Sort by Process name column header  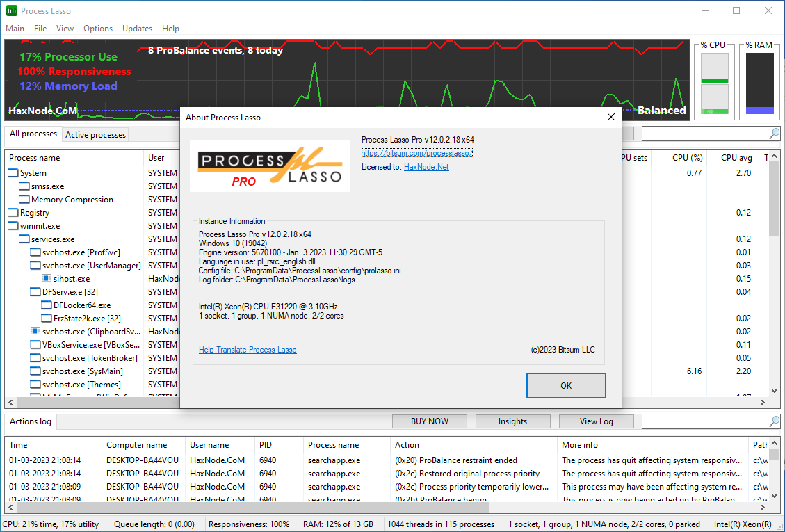[x=74, y=157]
